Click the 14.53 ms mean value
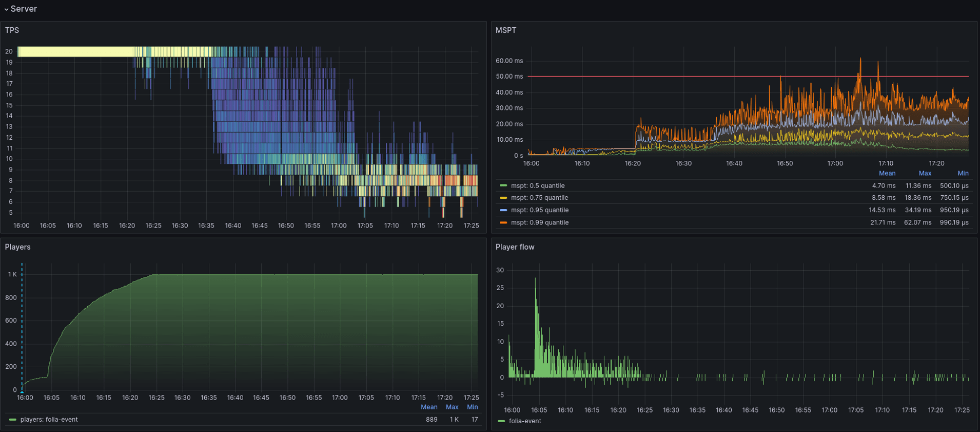 [x=883, y=210]
